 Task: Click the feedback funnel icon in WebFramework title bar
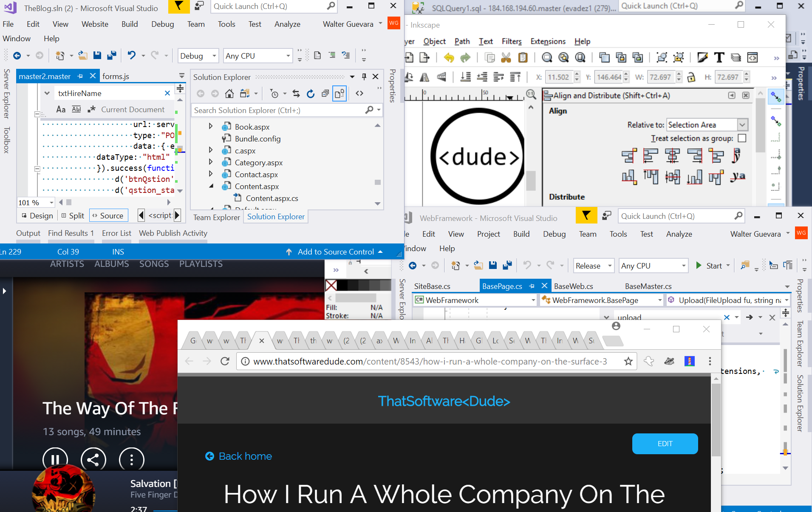(586, 216)
